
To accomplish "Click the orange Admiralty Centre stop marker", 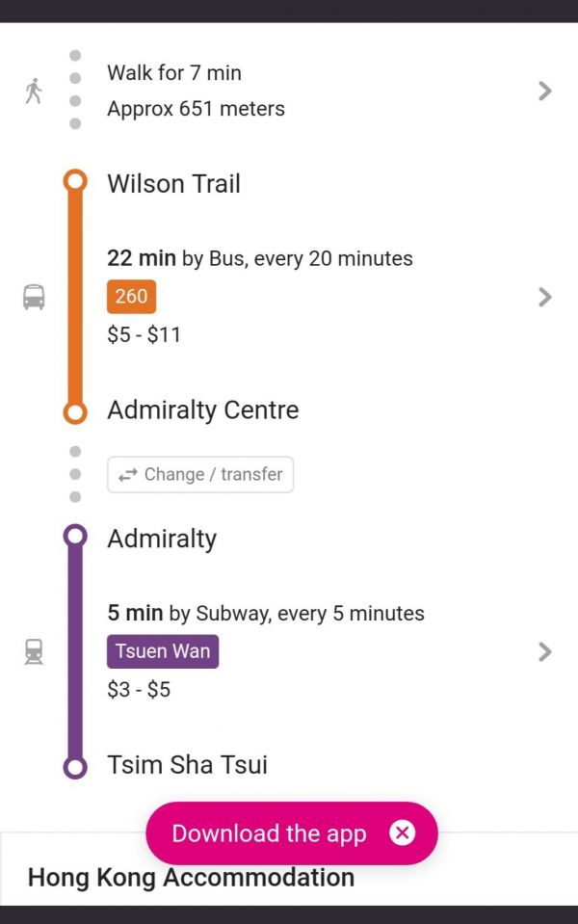I will point(75,411).
